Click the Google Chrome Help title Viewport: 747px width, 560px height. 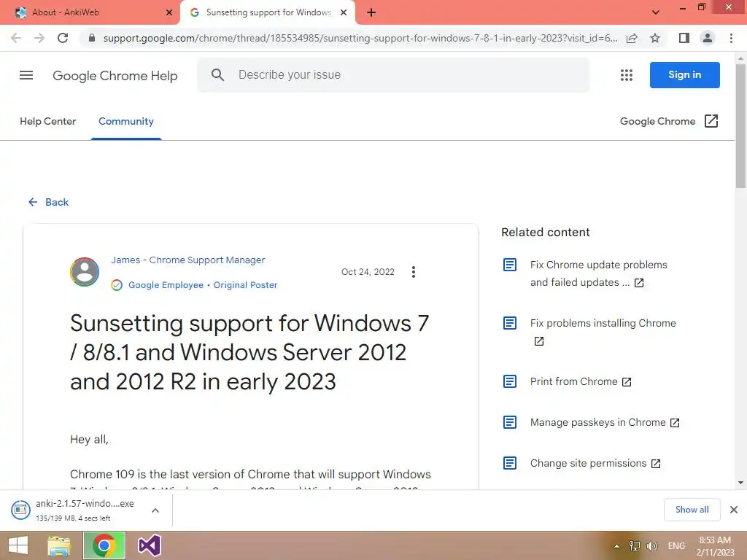click(x=115, y=76)
